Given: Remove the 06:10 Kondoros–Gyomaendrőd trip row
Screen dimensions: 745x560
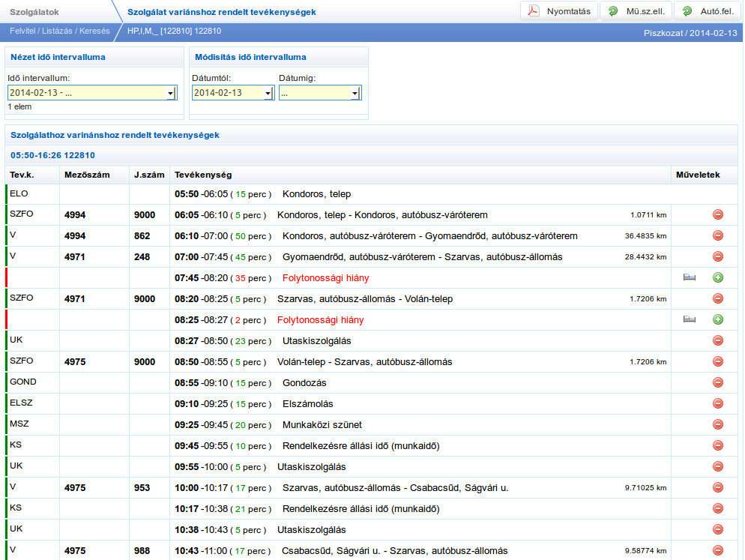Looking at the screenshot, I should click(x=718, y=236).
